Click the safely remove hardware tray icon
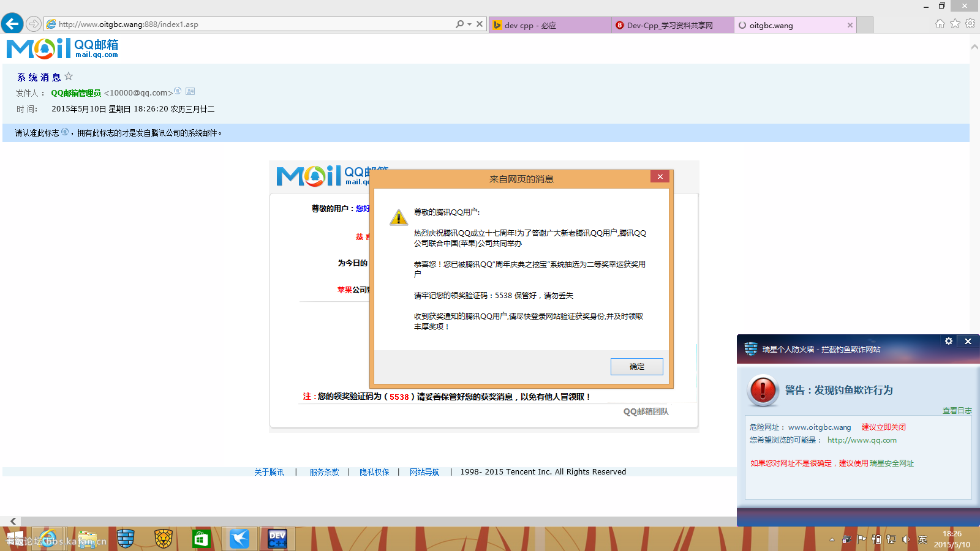The image size is (980, 551). (846, 539)
